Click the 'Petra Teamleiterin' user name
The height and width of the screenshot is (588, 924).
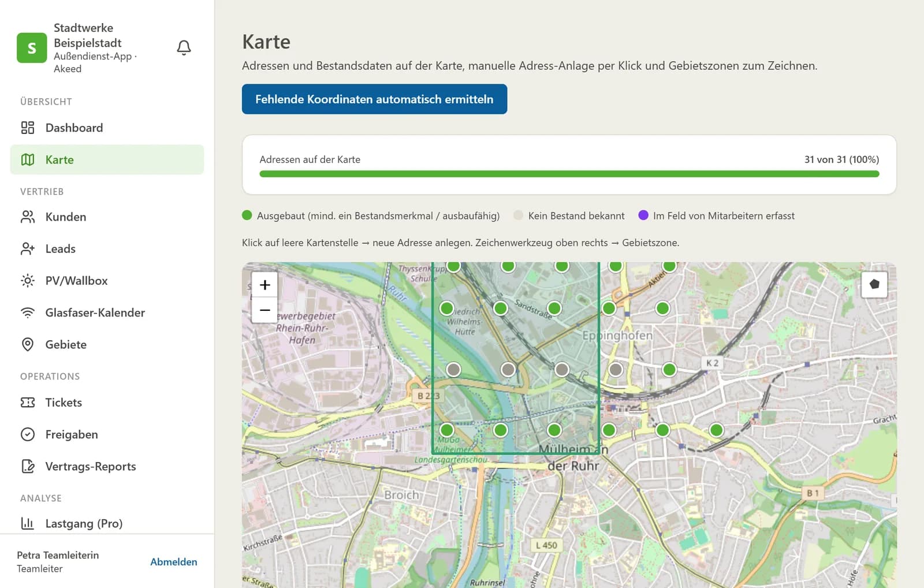click(x=58, y=555)
